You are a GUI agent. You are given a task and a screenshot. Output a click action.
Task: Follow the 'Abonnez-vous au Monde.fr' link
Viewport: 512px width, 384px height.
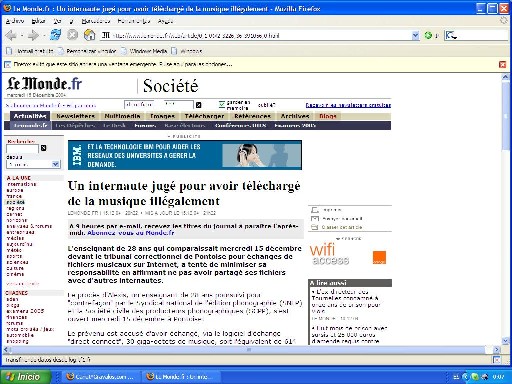(x=131, y=233)
